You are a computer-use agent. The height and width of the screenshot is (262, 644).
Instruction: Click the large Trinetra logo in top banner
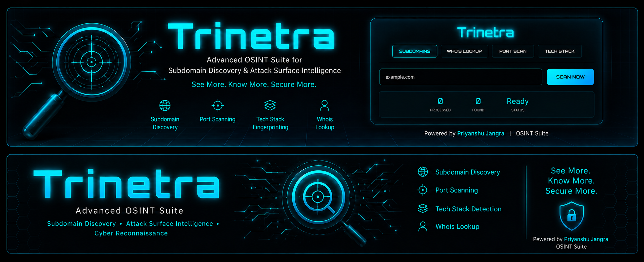251,36
